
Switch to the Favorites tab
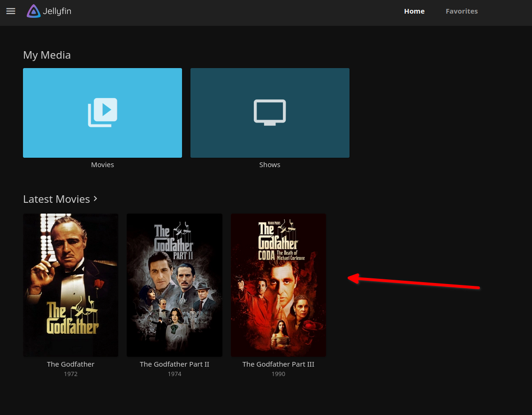[462, 11]
